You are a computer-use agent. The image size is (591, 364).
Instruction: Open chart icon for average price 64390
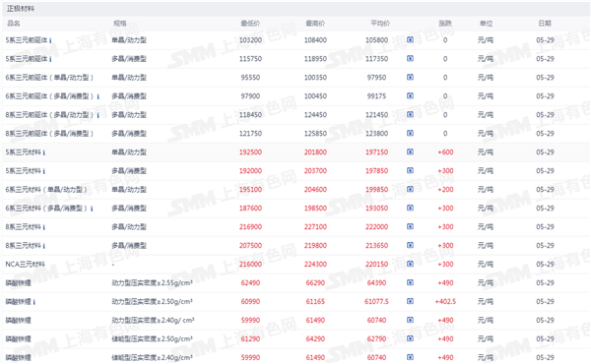[410, 282]
